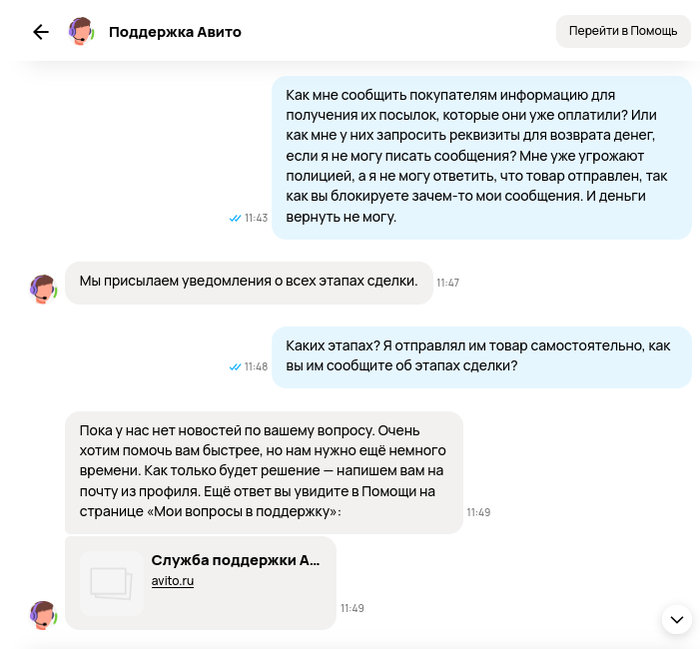Image resolution: width=700 pixels, height=649 pixels.
Task: Click the 11:43 timestamp on the first sent message
Action: click(x=256, y=218)
